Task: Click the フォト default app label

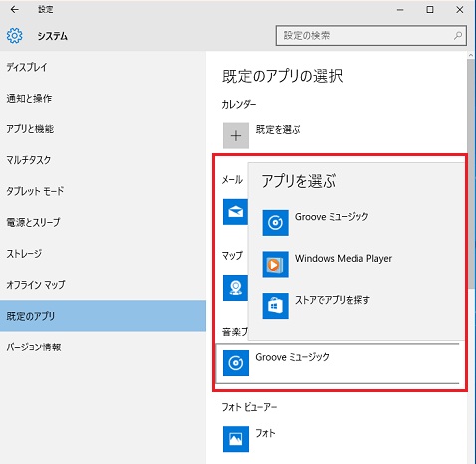Action: coord(265,433)
